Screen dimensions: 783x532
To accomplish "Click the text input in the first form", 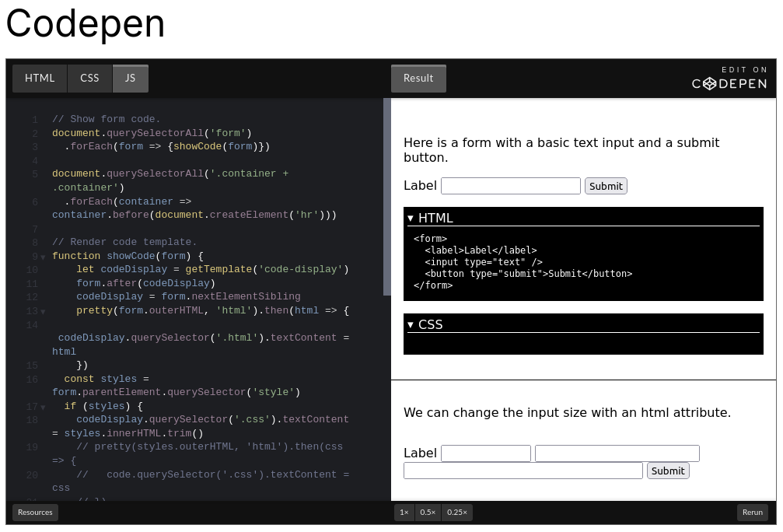I will tap(510, 186).
